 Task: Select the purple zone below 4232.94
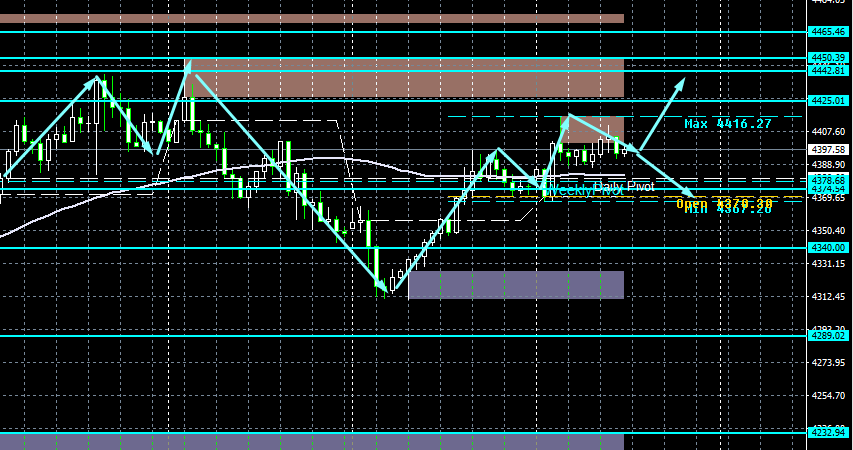coord(312,442)
